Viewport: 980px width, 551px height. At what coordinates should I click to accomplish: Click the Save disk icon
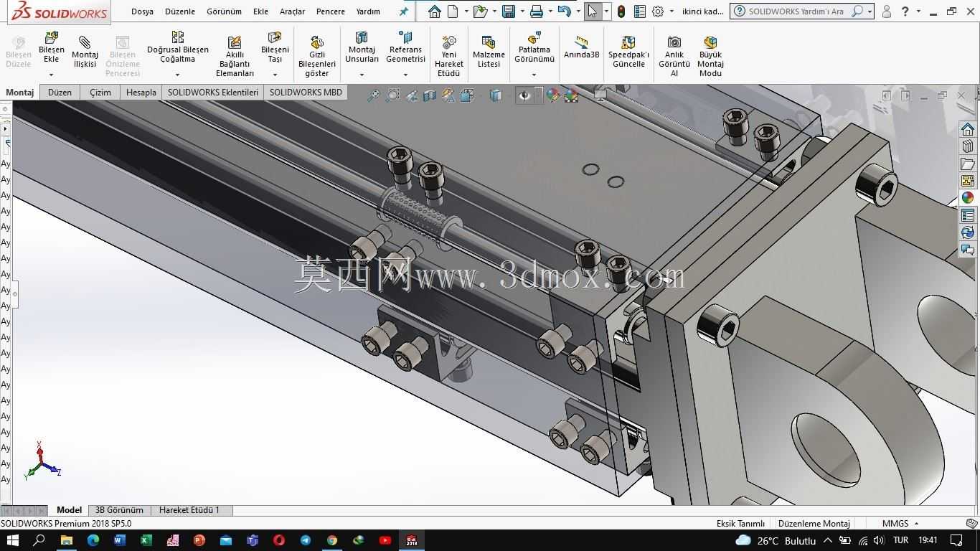[509, 11]
